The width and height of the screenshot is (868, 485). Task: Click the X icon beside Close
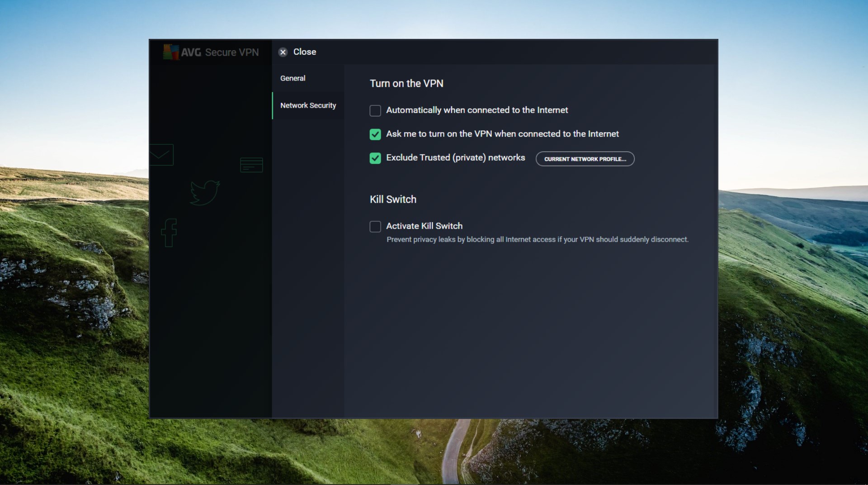click(283, 52)
